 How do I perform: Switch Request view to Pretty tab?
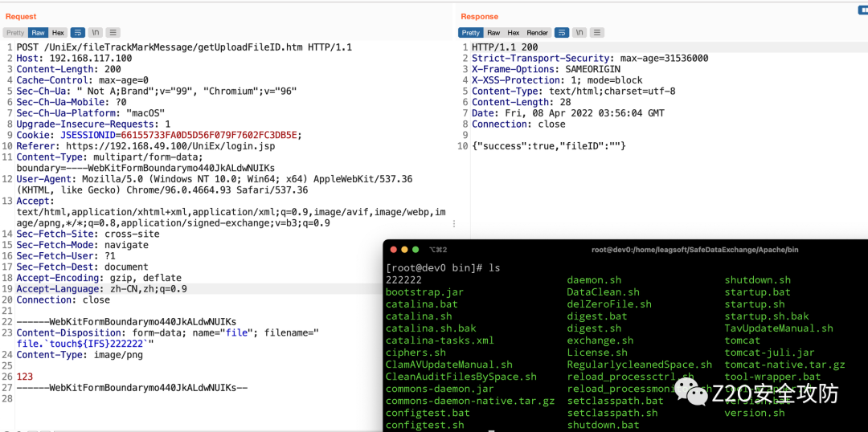(15, 33)
